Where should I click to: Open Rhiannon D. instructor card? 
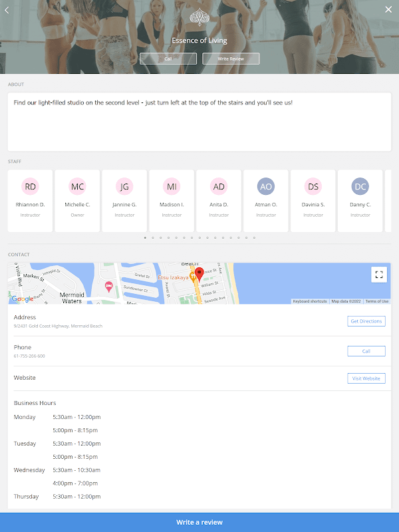(x=30, y=201)
